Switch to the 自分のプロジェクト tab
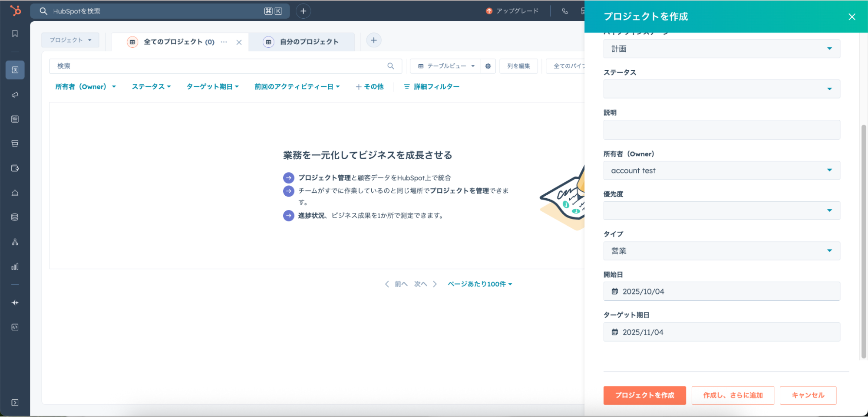Screen dimensions: 868x417 tap(309, 42)
